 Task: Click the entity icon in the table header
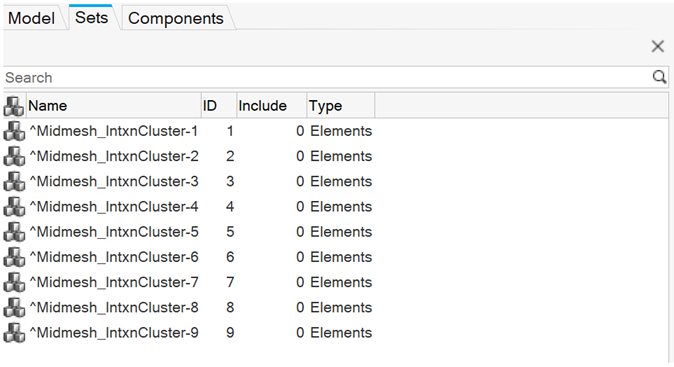click(x=14, y=106)
